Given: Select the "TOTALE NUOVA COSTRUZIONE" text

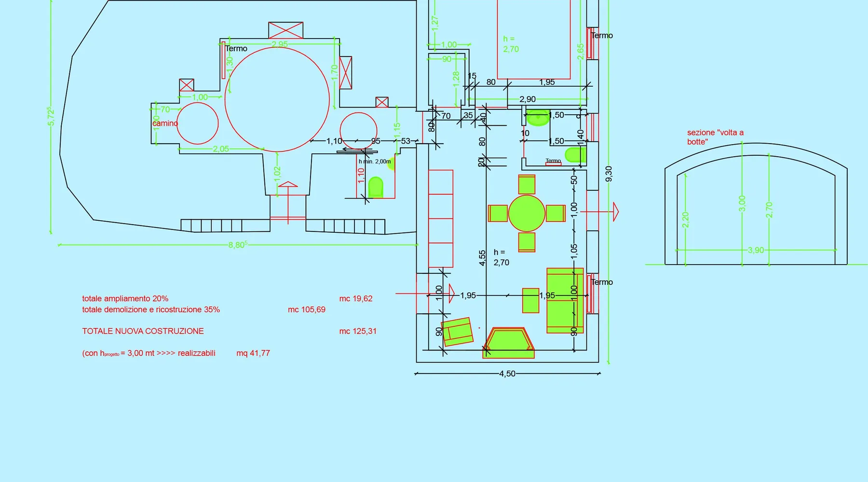Looking at the screenshot, I should pyautogui.click(x=143, y=331).
